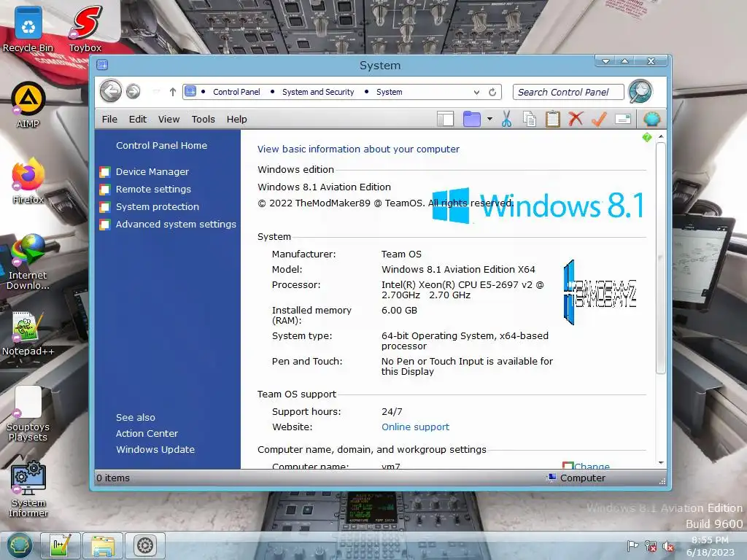This screenshot has width=747, height=560.
Task: Refresh the address bar location
Action: (492, 92)
